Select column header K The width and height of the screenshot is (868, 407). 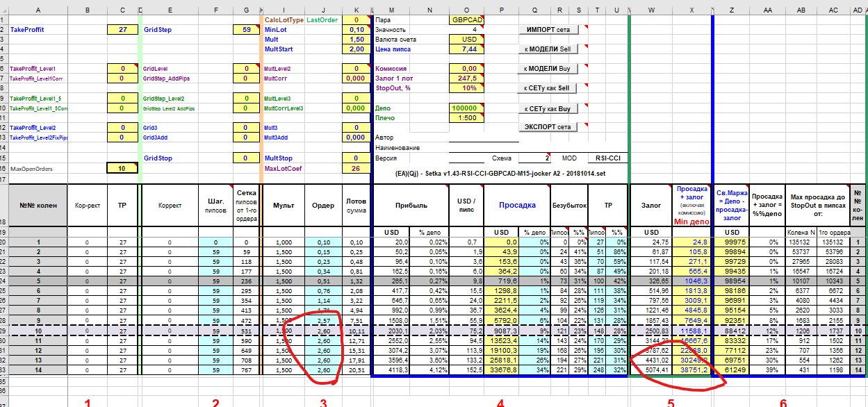point(356,10)
